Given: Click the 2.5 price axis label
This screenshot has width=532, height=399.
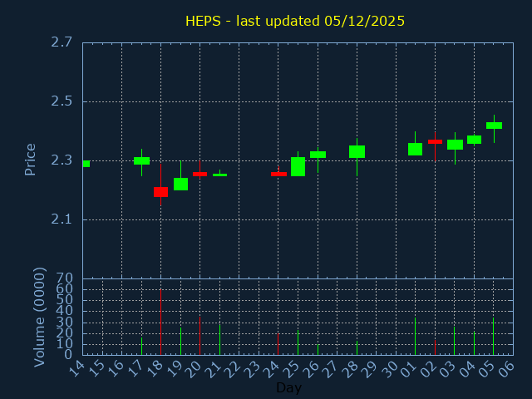Looking at the screenshot, I should pos(61,101).
